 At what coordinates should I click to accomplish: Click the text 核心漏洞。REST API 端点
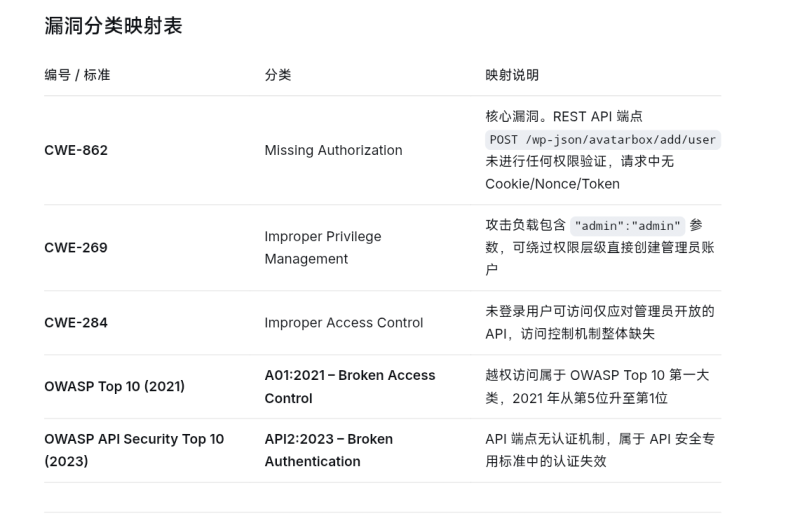tap(564, 117)
